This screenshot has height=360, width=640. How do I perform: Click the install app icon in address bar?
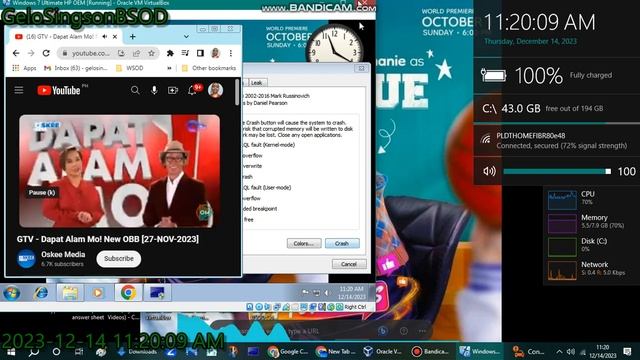point(121,53)
